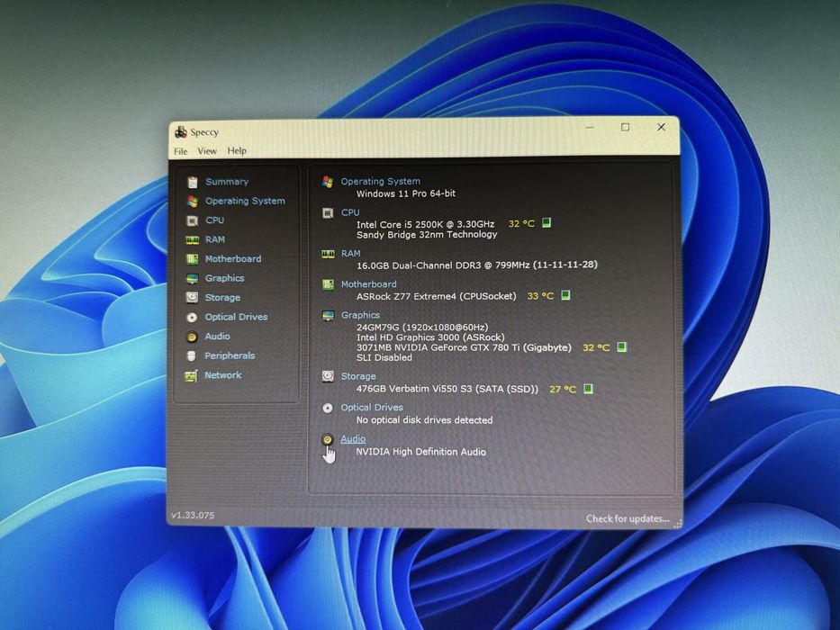
Task: Click the RAM heading link in summary
Action: (x=351, y=253)
